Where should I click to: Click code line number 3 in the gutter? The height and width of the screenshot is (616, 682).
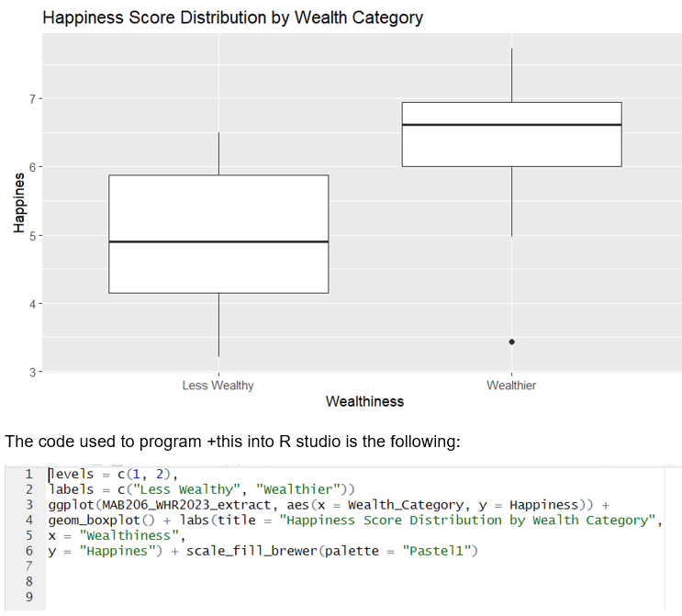pyautogui.click(x=29, y=505)
